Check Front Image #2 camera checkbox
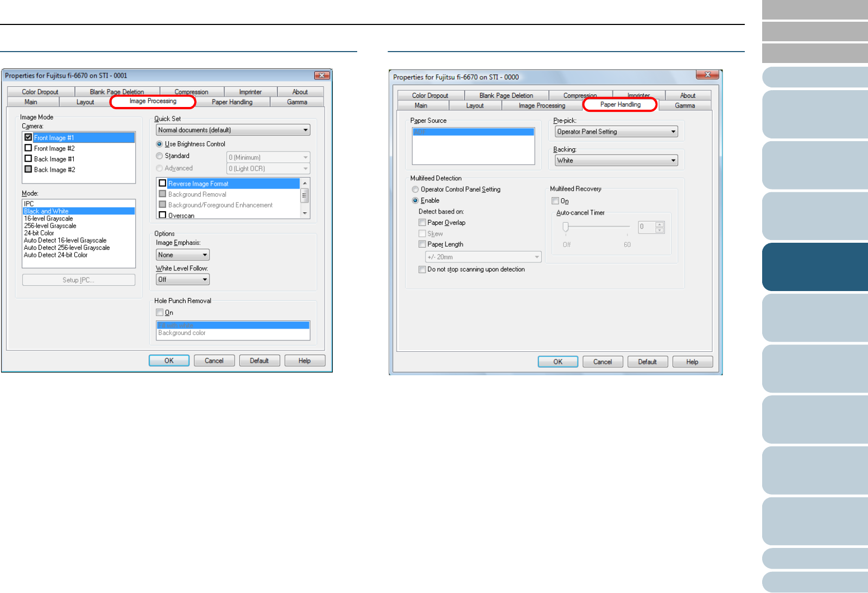The width and height of the screenshot is (868, 593). pos(28,148)
